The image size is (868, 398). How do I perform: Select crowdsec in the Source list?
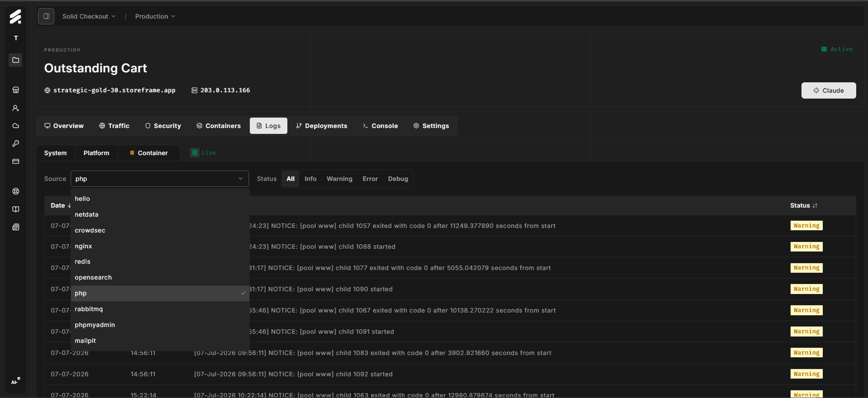point(160,230)
